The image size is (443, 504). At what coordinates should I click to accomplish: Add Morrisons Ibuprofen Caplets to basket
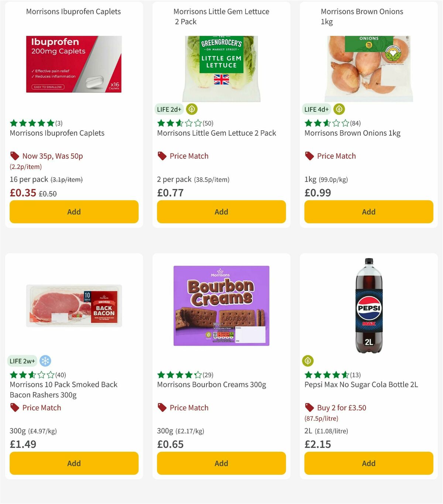pyautogui.click(x=74, y=212)
